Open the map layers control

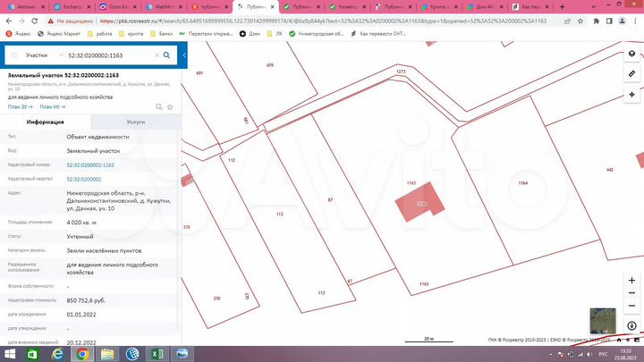pos(631,54)
